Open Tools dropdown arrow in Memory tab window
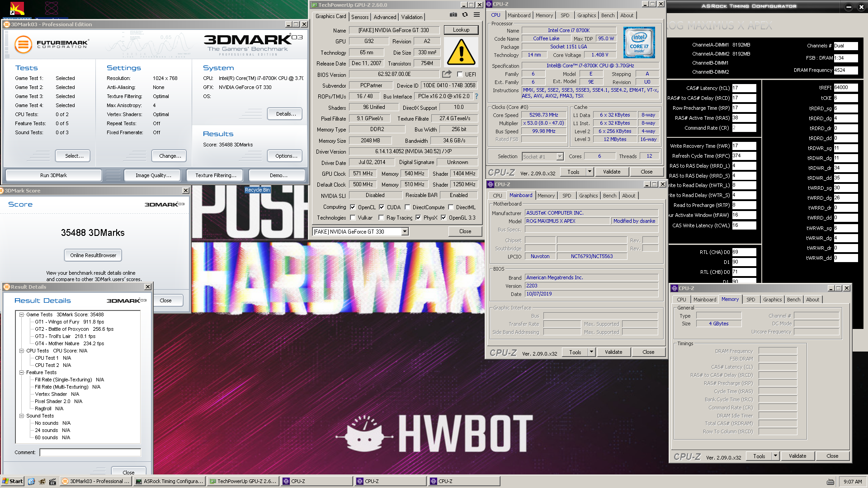 pyautogui.click(x=775, y=456)
